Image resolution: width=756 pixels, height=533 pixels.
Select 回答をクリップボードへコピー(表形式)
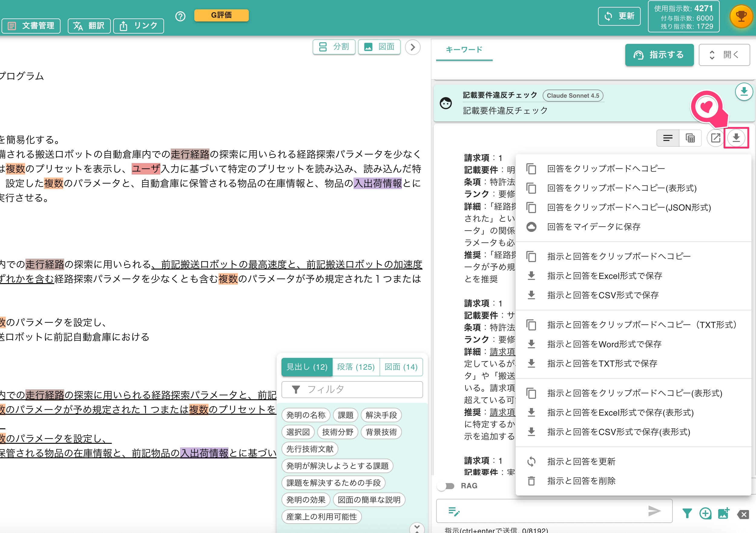point(633,188)
